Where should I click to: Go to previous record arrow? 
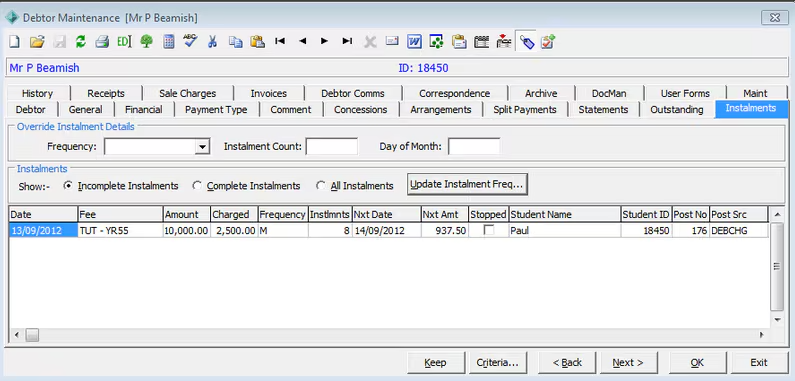tap(303, 42)
